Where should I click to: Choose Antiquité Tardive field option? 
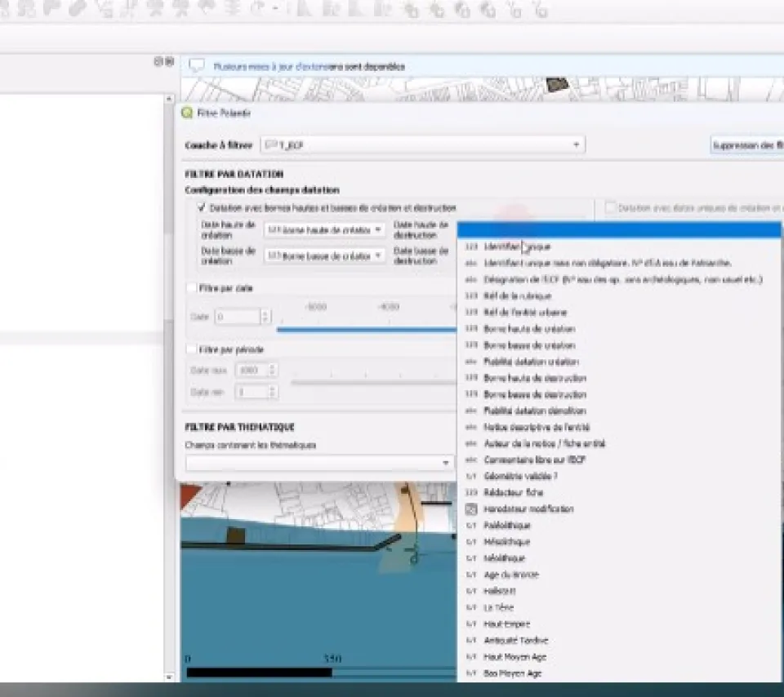click(619, 640)
